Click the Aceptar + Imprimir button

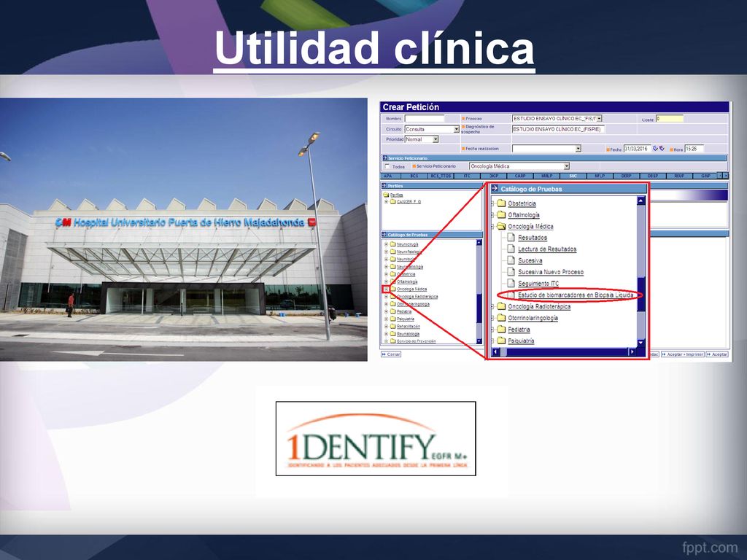682,354
